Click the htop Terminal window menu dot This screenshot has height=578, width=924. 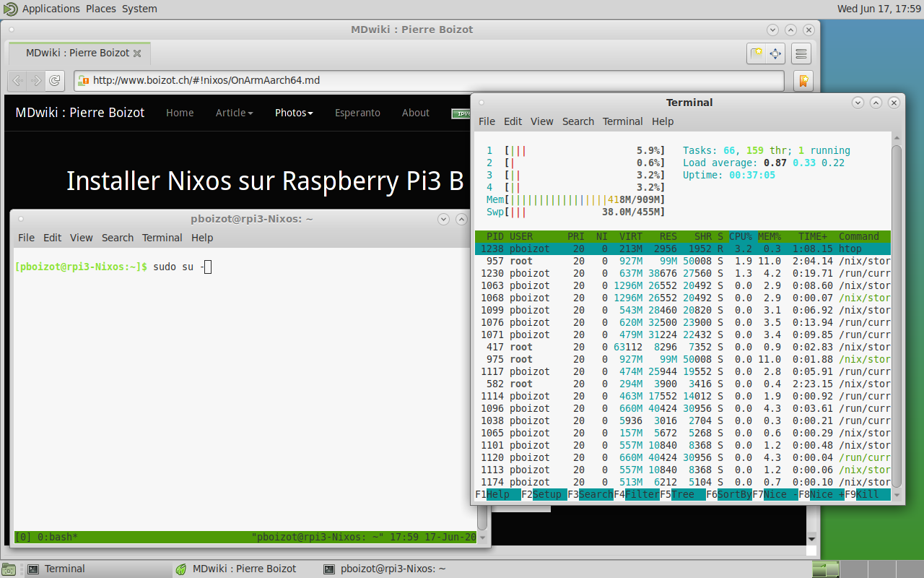[481, 103]
